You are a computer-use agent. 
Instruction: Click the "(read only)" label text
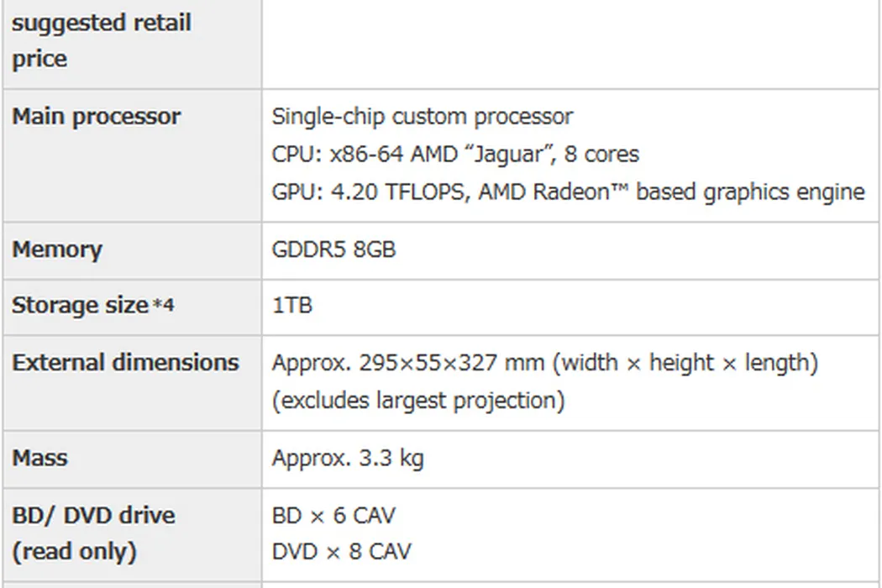click(x=74, y=552)
